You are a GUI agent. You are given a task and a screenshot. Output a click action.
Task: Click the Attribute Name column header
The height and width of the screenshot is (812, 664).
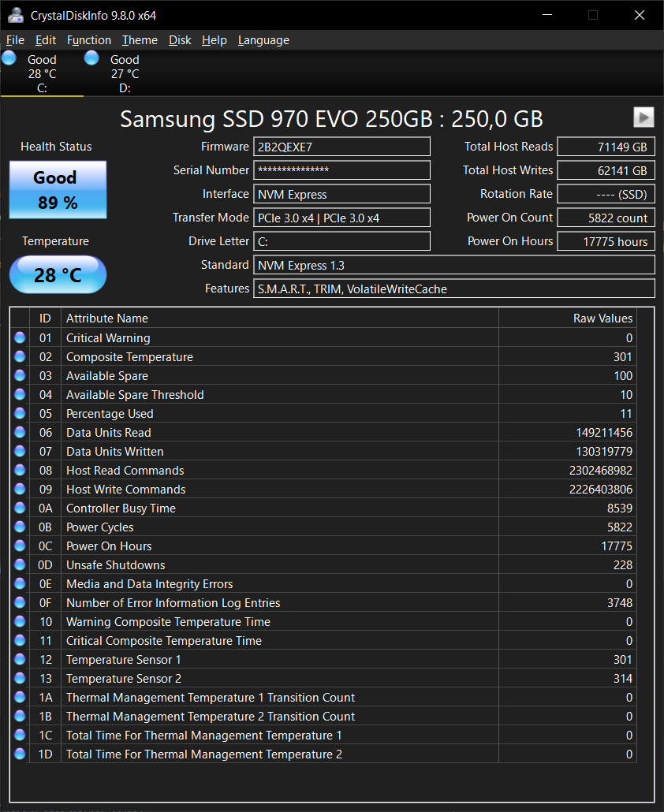point(280,318)
